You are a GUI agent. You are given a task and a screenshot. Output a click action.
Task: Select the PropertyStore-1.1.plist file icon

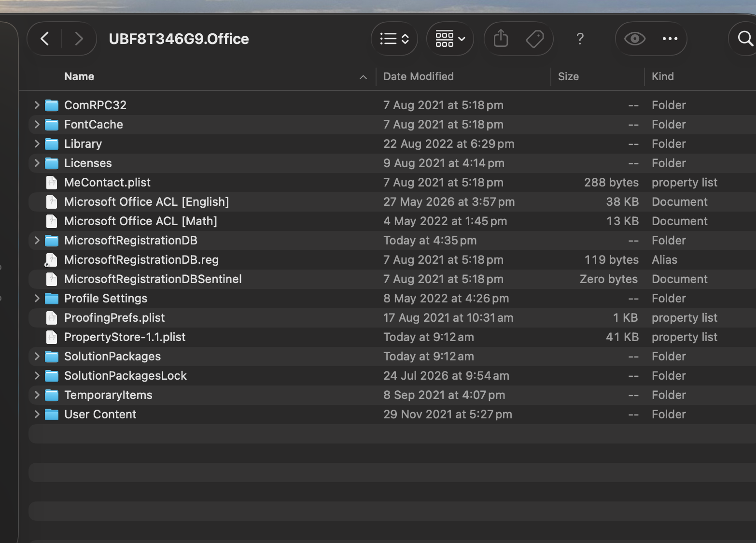(x=51, y=337)
